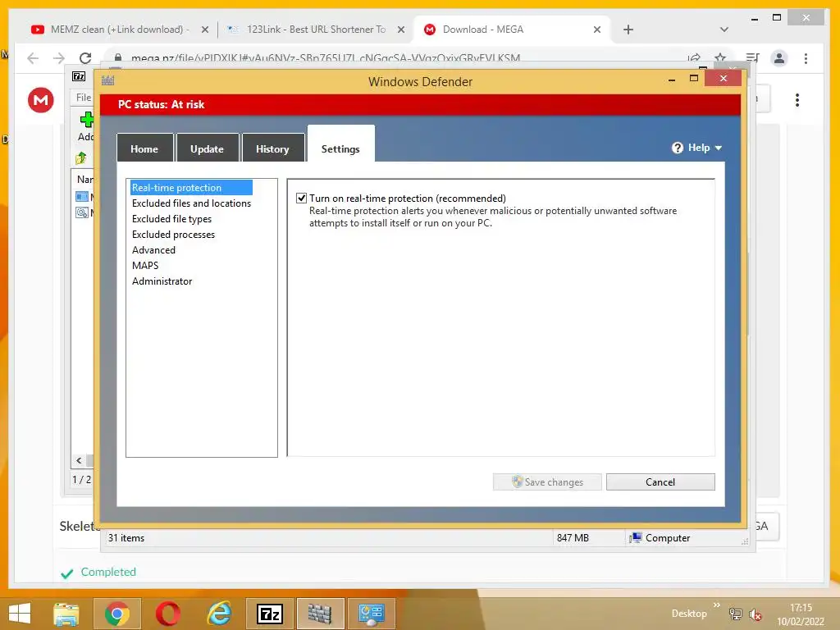Open Google Chrome from taskbar
This screenshot has height=630, width=840.
[x=117, y=614]
